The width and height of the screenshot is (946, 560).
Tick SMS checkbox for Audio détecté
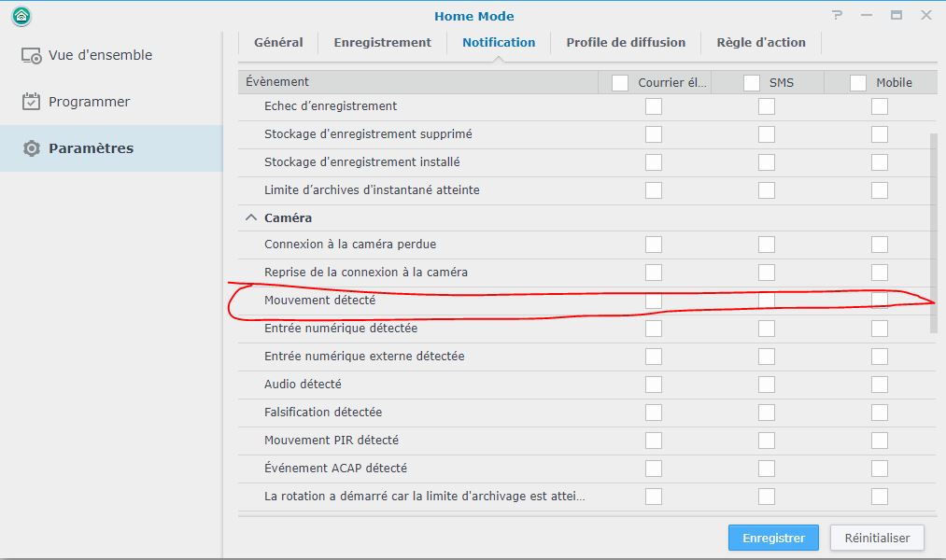[767, 385]
